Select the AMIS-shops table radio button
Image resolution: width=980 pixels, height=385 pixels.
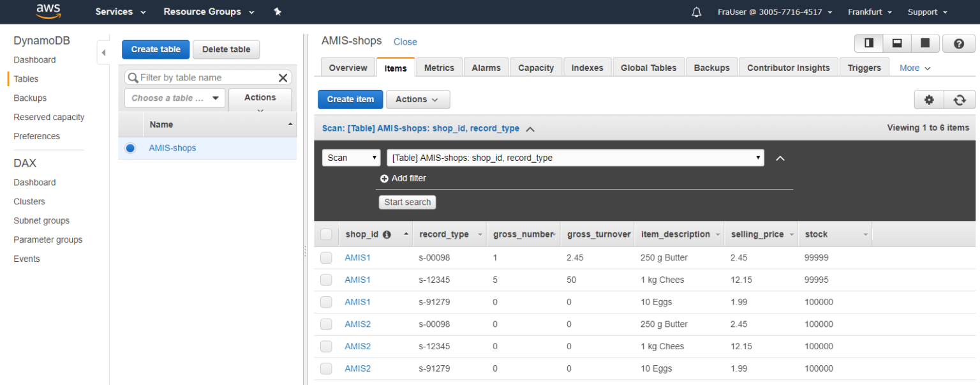click(x=131, y=148)
